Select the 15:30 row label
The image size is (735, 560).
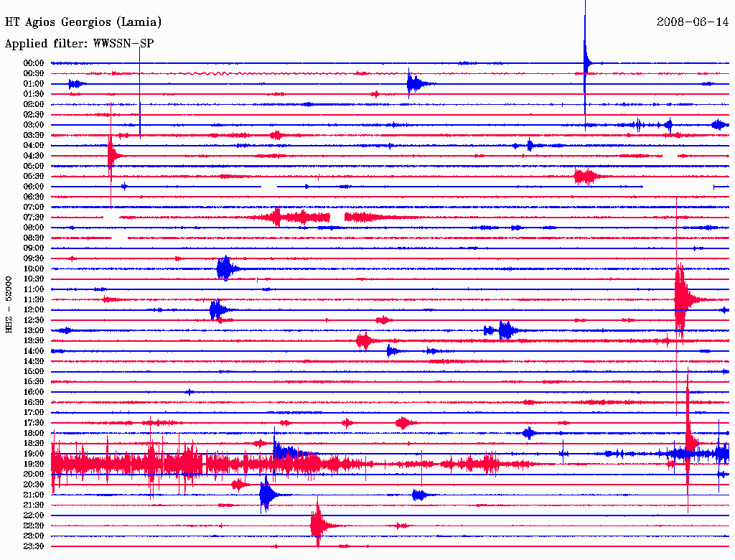pyautogui.click(x=34, y=382)
